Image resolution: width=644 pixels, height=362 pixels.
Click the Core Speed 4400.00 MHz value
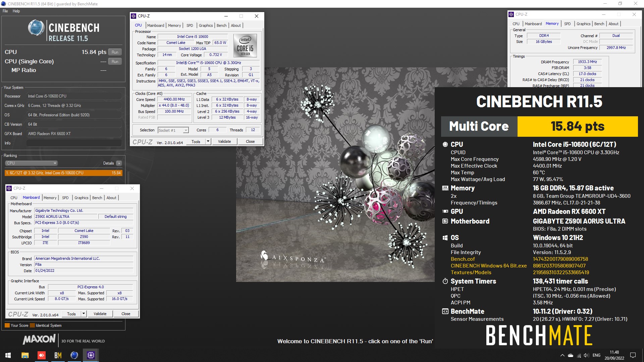point(174,100)
